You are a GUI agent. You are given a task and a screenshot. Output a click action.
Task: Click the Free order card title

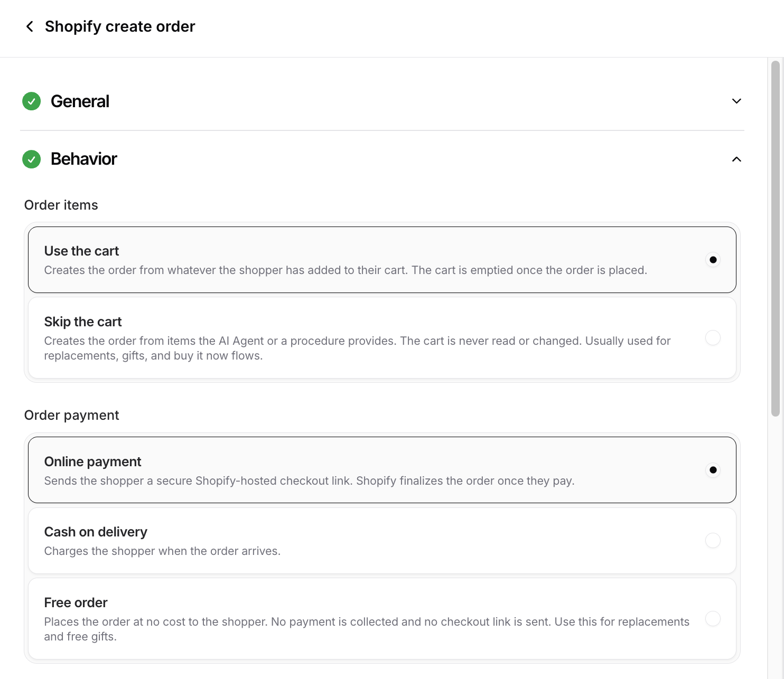[76, 602]
